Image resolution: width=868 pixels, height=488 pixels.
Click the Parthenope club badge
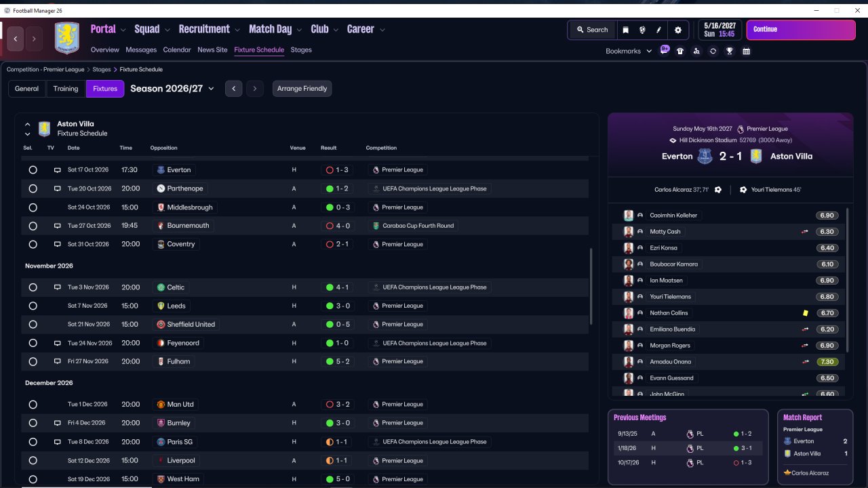pyautogui.click(x=161, y=188)
